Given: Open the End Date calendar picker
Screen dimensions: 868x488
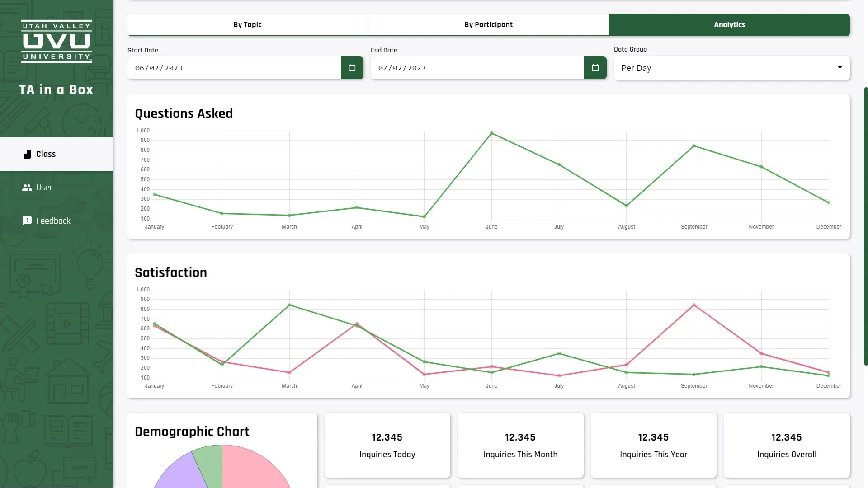Looking at the screenshot, I should coord(595,68).
